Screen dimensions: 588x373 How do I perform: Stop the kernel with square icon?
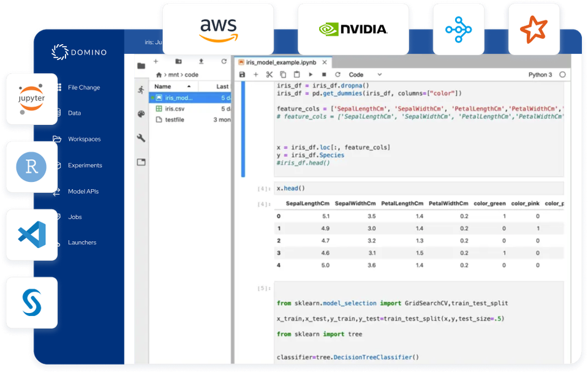pos(324,75)
